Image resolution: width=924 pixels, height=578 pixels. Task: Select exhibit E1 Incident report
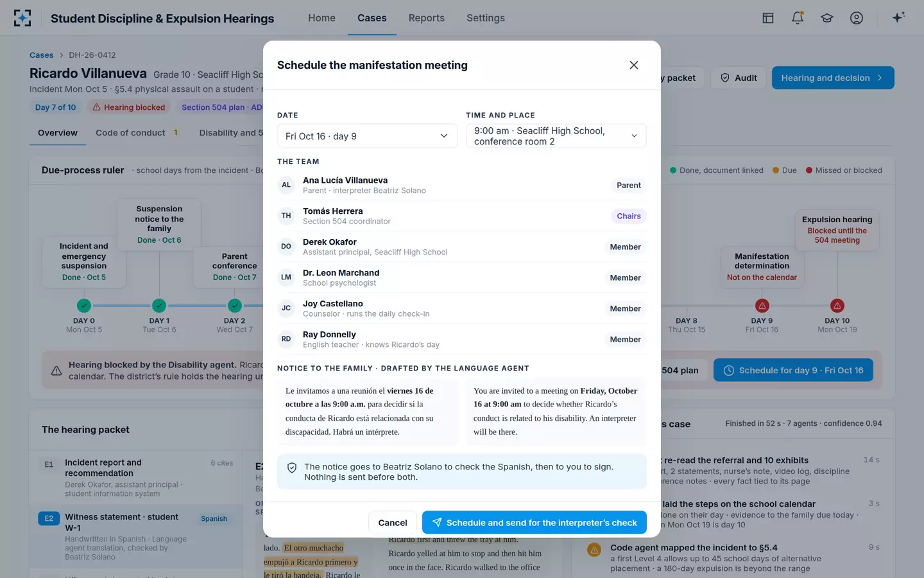pos(136,477)
